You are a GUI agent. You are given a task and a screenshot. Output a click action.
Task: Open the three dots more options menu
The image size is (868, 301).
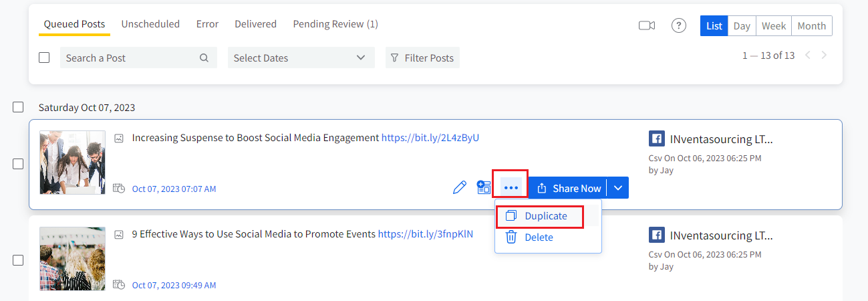(511, 188)
